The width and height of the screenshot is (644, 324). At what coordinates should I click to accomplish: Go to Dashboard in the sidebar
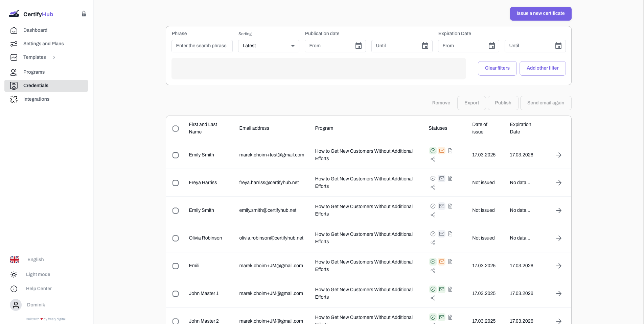[x=35, y=30]
